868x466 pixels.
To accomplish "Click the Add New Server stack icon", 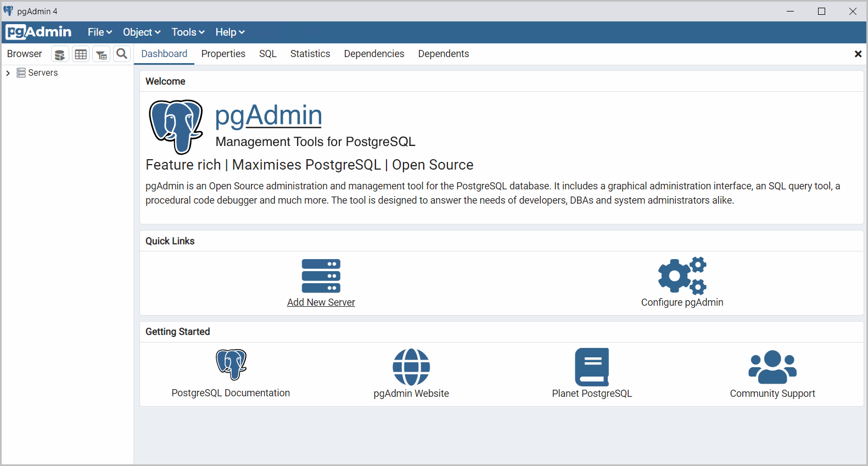I will point(321,276).
